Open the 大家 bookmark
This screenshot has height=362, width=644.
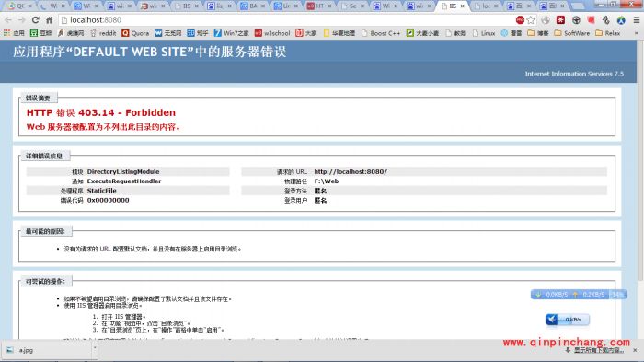pyautogui.click(x=306, y=33)
